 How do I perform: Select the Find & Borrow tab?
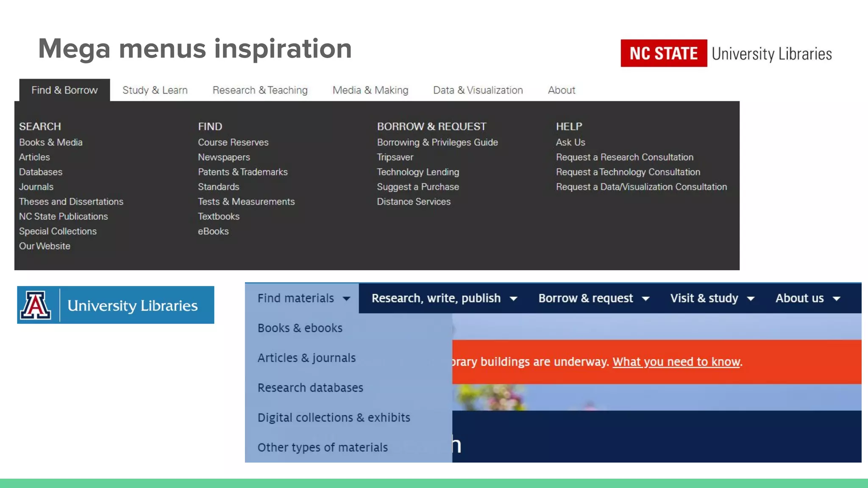(64, 90)
